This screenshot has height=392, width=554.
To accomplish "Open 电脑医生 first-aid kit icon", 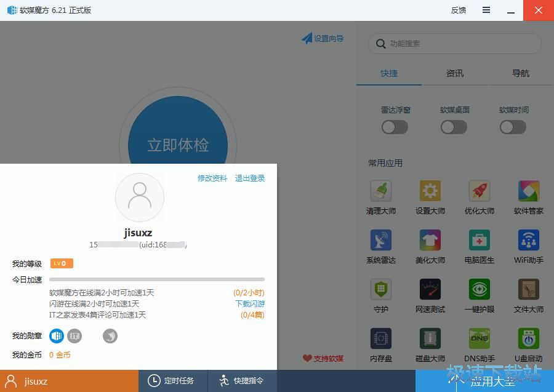I will pyautogui.click(x=479, y=240).
